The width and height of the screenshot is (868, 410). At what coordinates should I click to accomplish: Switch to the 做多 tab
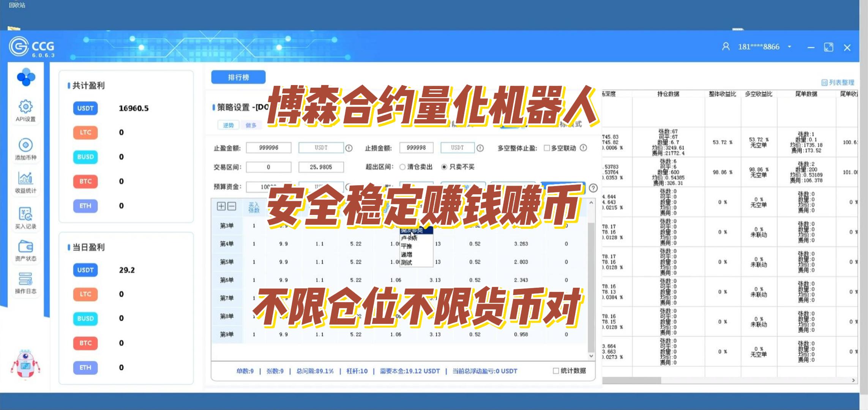[x=251, y=125]
